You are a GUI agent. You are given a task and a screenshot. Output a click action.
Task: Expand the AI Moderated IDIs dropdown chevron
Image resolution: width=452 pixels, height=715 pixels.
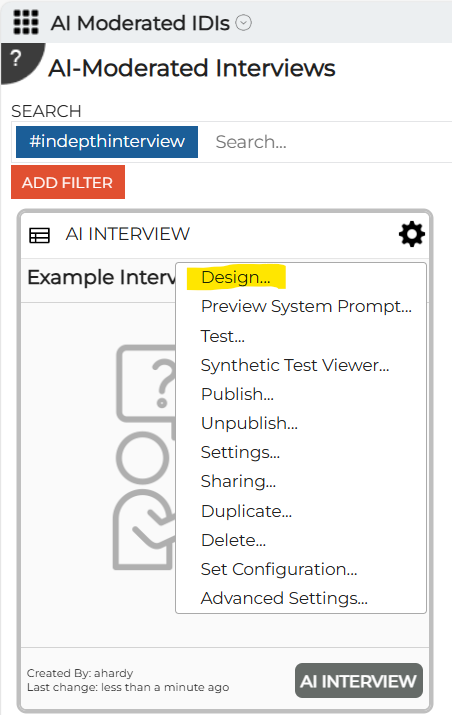click(244, 22)
